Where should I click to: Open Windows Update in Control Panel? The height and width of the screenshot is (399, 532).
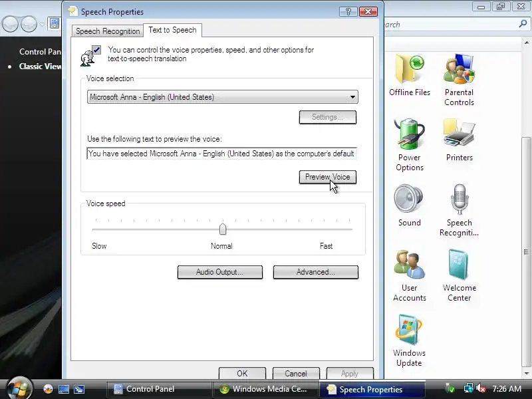tap(409, 340)
